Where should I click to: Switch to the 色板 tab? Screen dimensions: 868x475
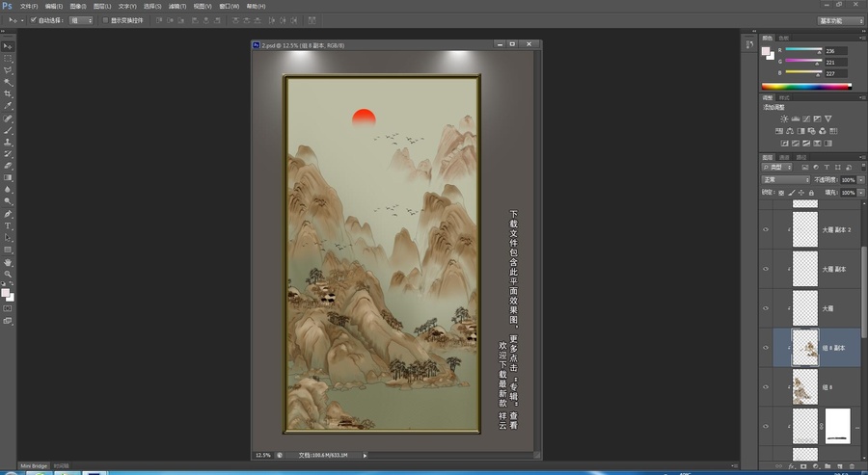(x=783, y=39)
